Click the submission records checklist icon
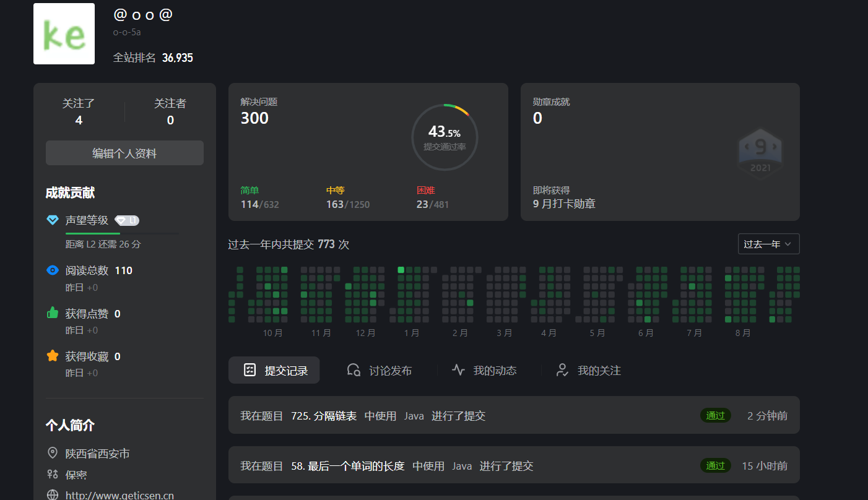The width and height of the screenshot is (868, 500). click(x=250, y=370)
